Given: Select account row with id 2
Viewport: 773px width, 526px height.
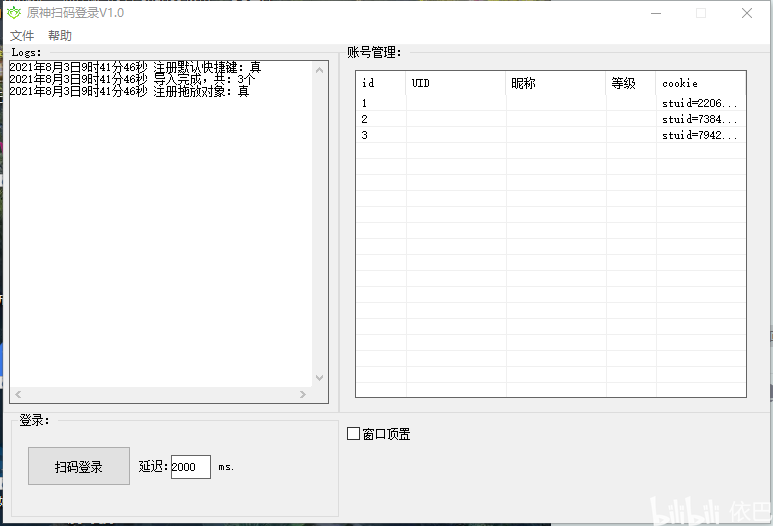Looking at the screenshot, I should coord(551,119).
